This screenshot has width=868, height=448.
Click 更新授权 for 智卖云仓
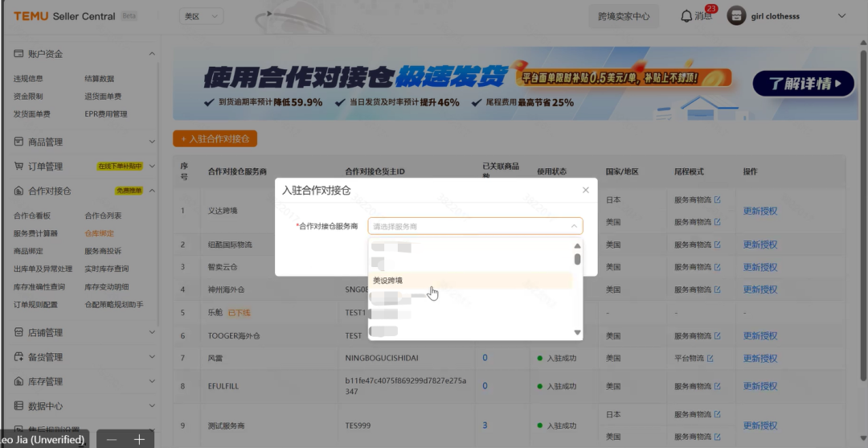tap(760, 267)
